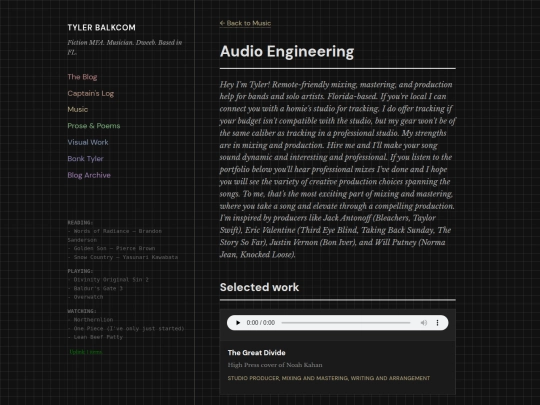The height and width of the screenshot is (405, 540).
Task: Click the green Uplink link in sidebar
Action: pos(86,352)
